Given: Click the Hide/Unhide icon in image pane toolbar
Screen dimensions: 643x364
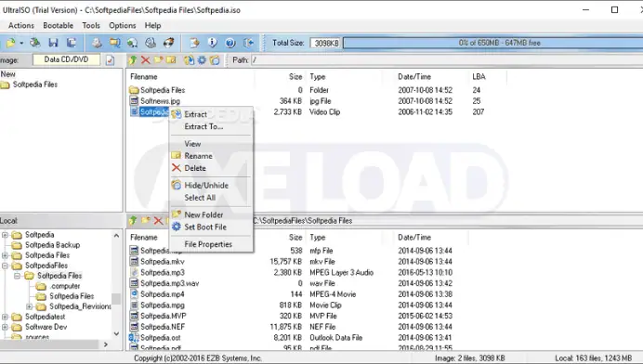Looking at the screenshot, I should (215, 60).
